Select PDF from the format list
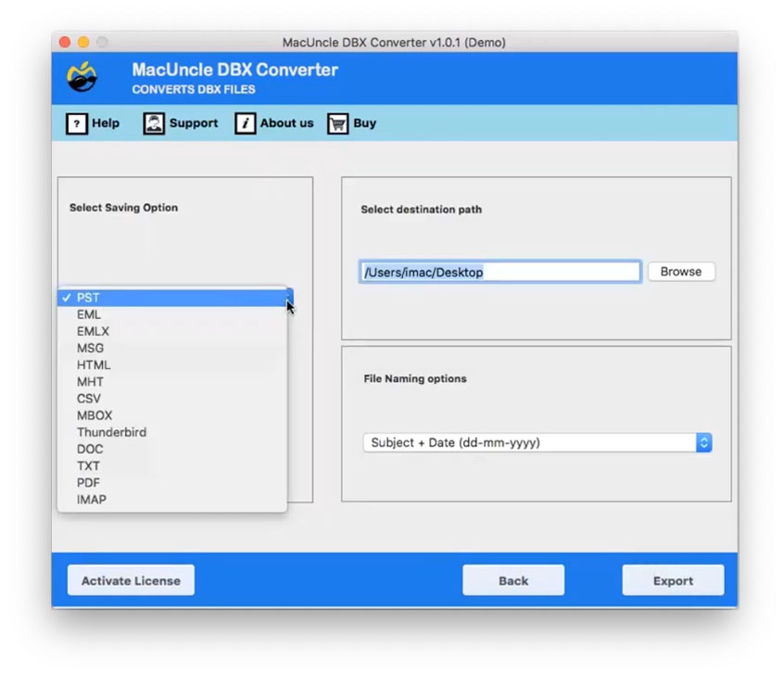The height and width of the screenshot is (676, 784). coord(88,482)
